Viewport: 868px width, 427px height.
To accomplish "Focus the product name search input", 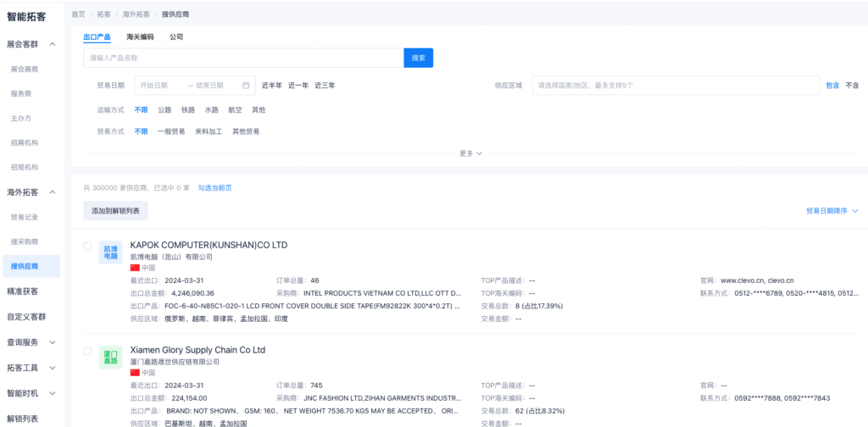I will [x=243, y=58].
